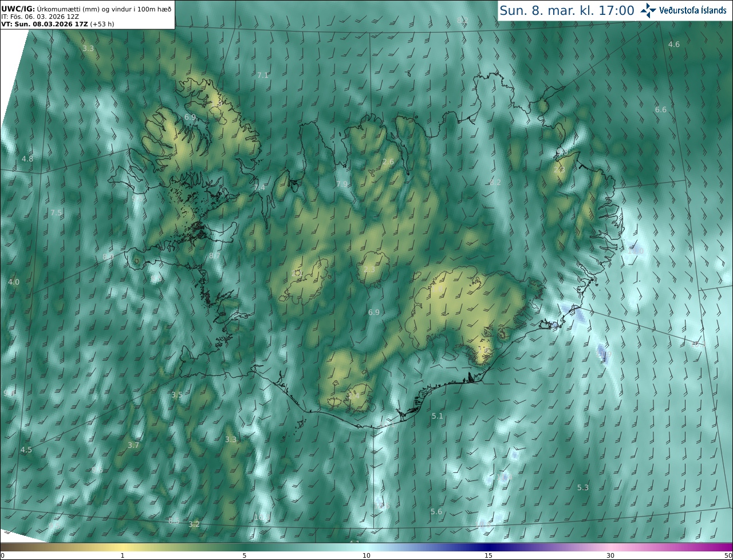Click the '3.7' value on the map
Image resolution: width=733 pixels, height=560 pixels.
(x=133, y=445)
